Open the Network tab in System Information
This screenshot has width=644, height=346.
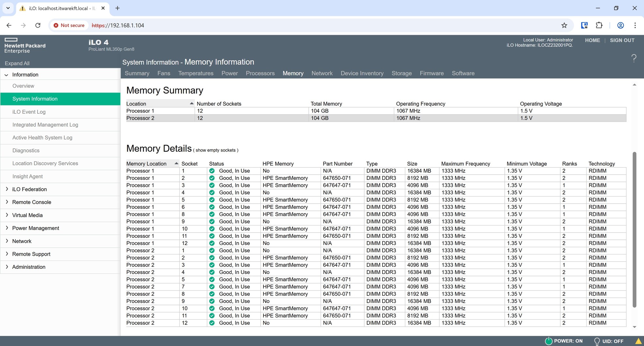coord(322,73)
